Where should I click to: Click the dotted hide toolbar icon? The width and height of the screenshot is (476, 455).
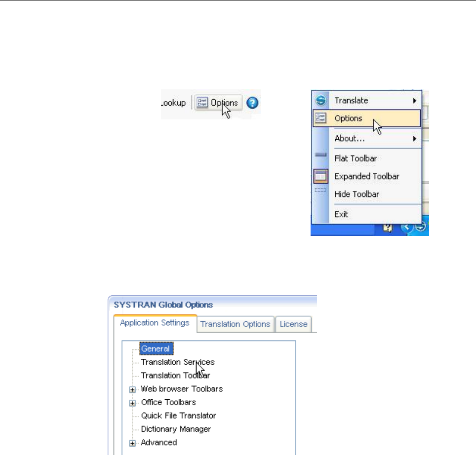pos(320,190)
